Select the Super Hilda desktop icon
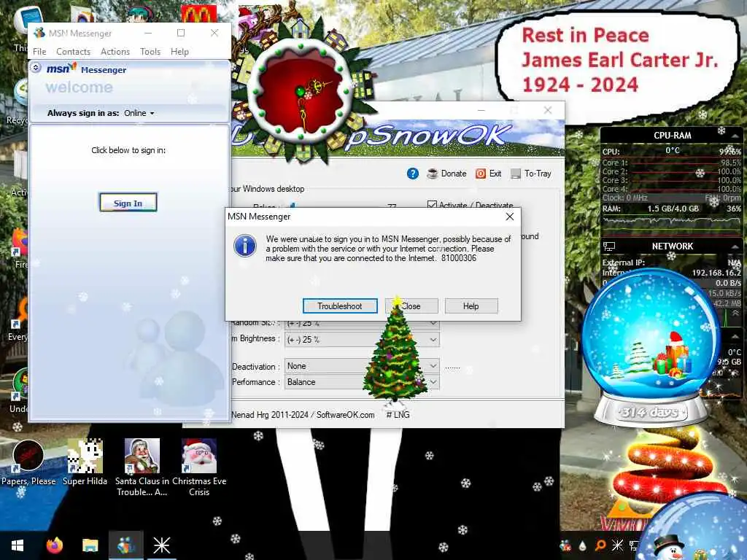 pyautogui.click(x=85, y=463)
